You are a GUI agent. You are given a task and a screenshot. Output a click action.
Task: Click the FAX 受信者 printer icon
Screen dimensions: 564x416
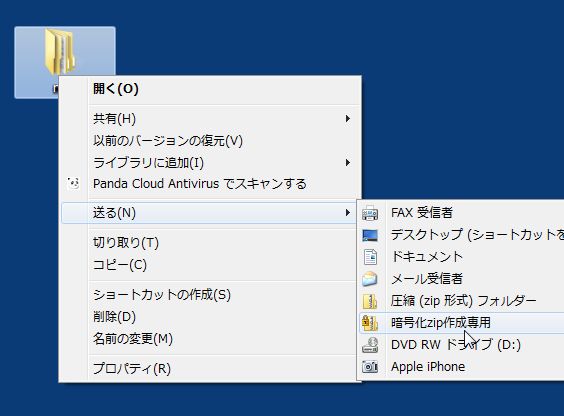tap(370, 213)
